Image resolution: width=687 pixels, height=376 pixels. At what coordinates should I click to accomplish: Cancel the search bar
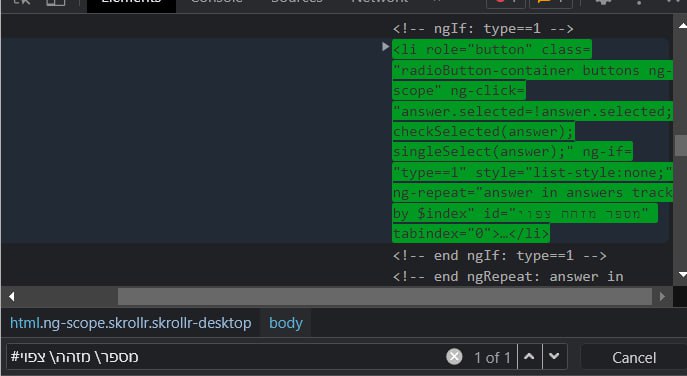[x=634, y=358]
